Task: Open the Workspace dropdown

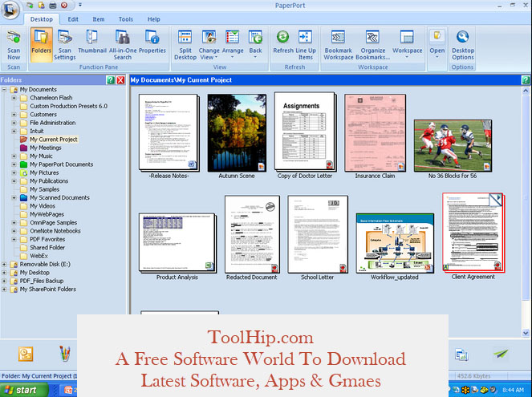Action: click(407, 44)
